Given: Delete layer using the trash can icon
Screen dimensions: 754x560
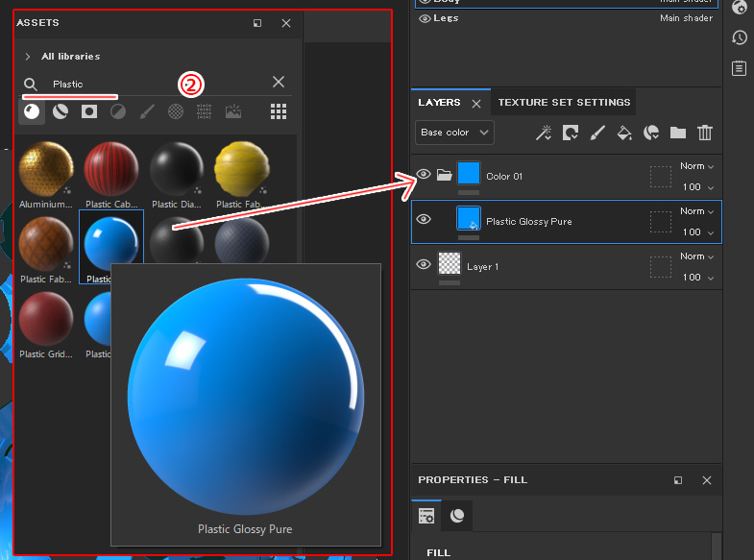Looking at the screenshot, I should pyautogui.click(x=705, y=133).
